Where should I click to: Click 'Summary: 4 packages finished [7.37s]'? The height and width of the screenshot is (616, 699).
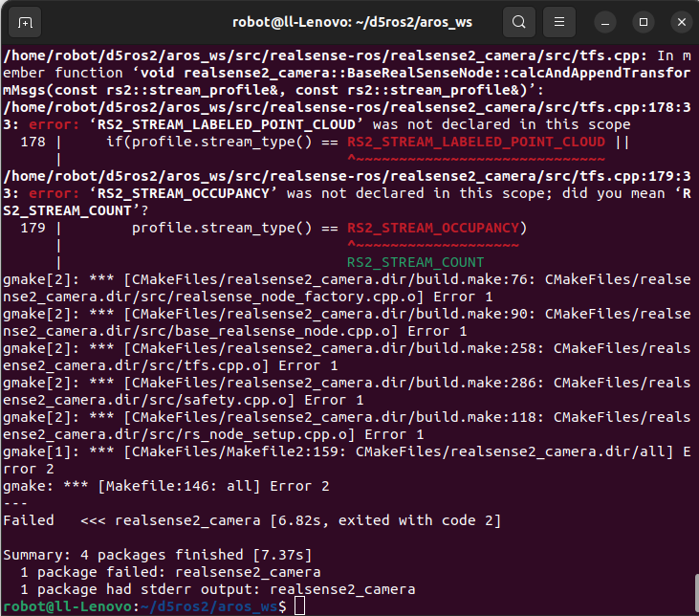pos(158,555)
